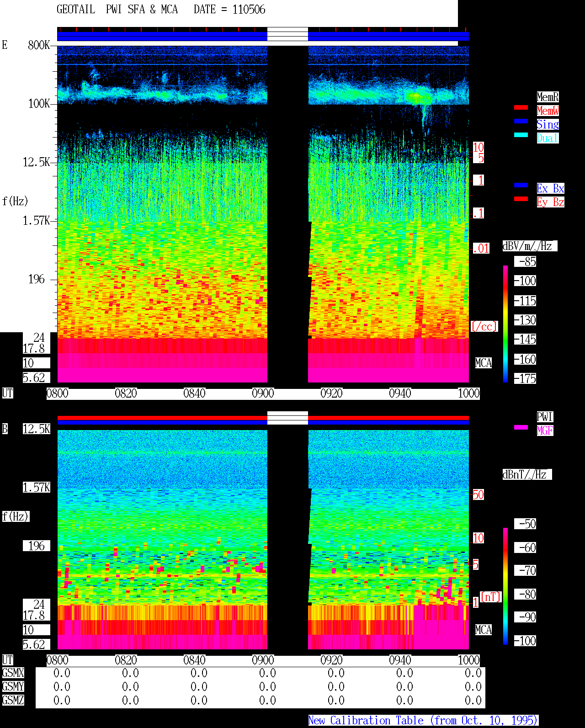This screenshot has width=585, height=728.
Task: Click the B panel label
Action: [5, 429]
